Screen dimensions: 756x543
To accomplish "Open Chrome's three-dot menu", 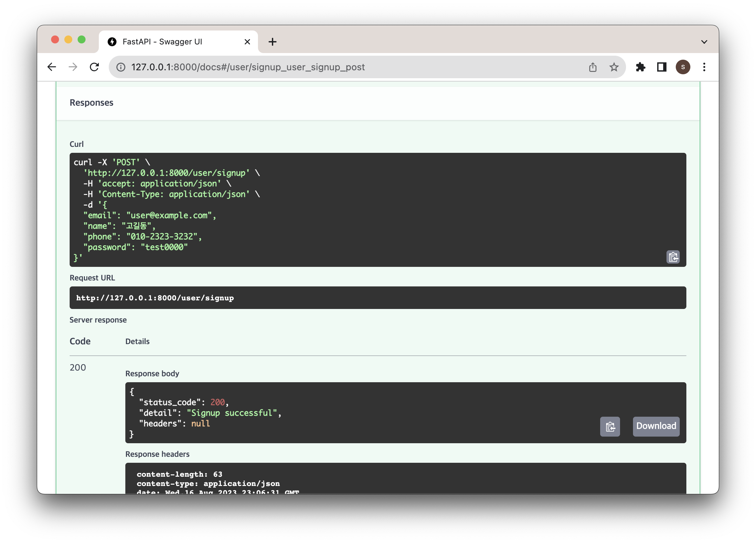I will [704, 67].
